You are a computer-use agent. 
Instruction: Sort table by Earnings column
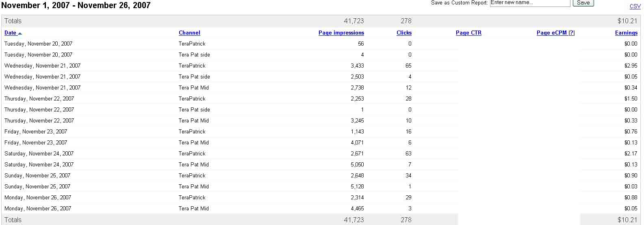click(626, 33)
